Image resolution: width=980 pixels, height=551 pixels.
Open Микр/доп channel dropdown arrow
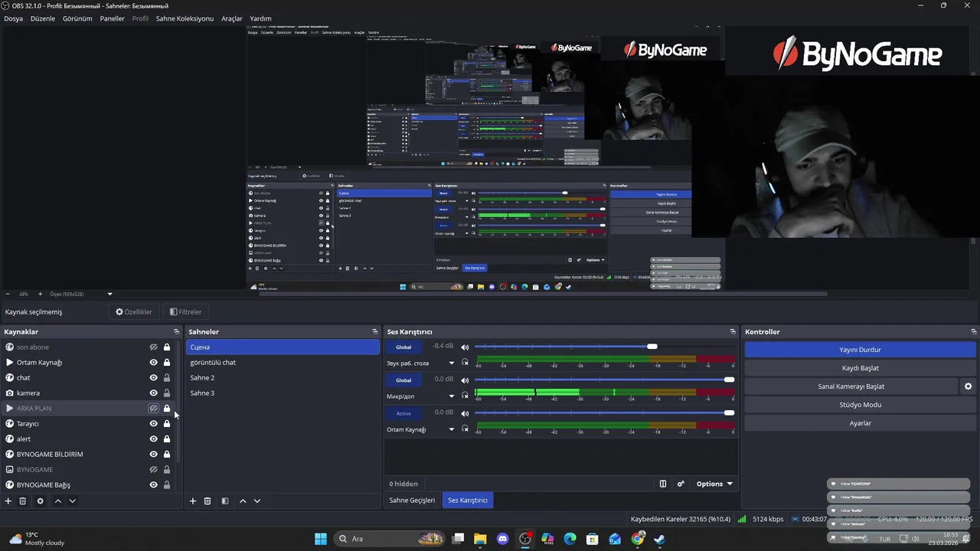pos(451,396)
